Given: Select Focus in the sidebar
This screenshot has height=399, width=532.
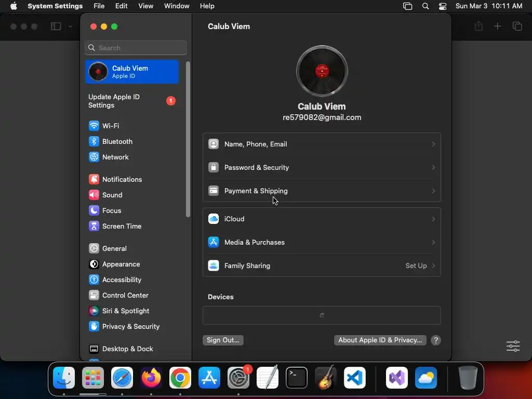Looking at the screenshot, I should pos(105,211).
